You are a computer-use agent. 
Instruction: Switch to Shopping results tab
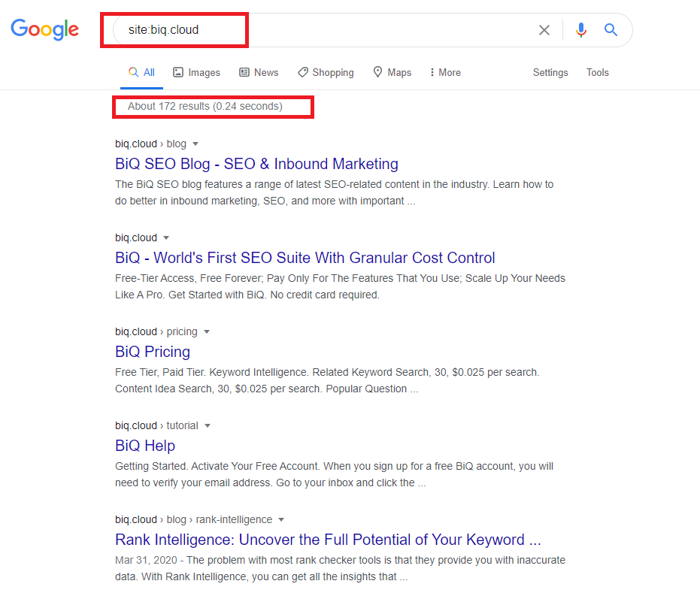pyautogui.click(x=326, y=72)
